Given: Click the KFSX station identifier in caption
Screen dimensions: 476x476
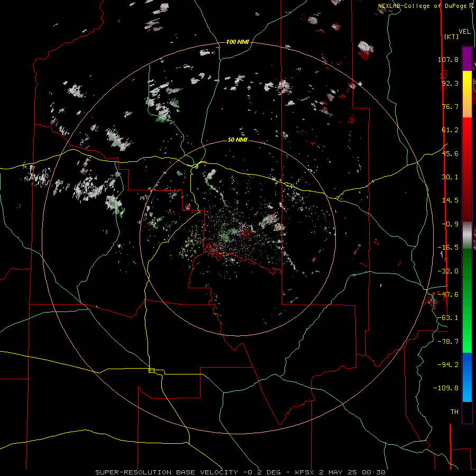Looking at the screenshot, I should (x=305, y=472).
